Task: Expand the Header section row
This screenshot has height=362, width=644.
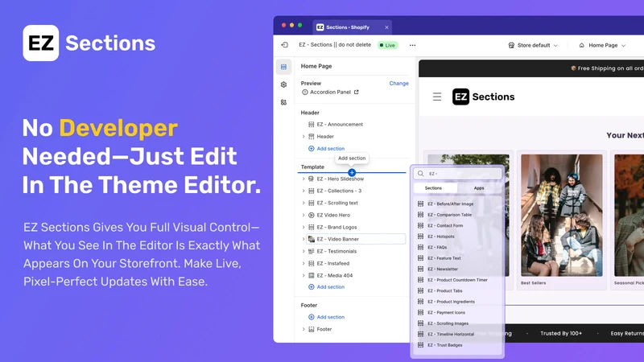Action: coord(303,136)
